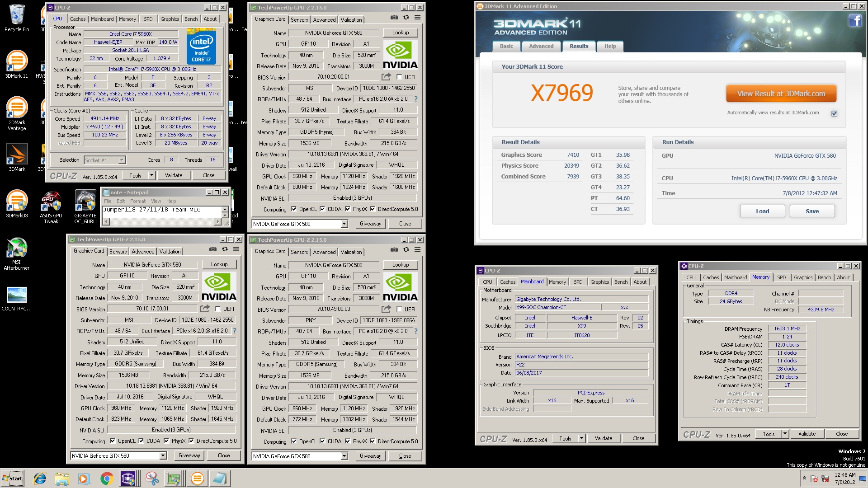This screenshot has width=868, height=488.
Task: Click the bus interface question mark next to x8 2.0
Action: click(x=416, y=99)
